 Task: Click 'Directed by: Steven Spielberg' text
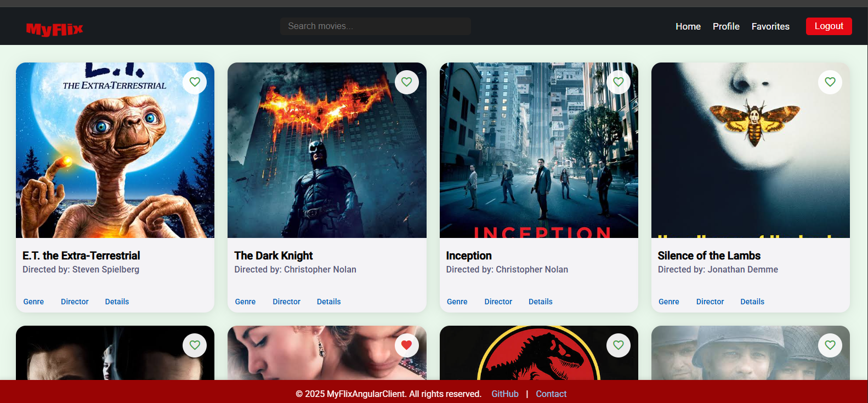click(x=81, y=269)
